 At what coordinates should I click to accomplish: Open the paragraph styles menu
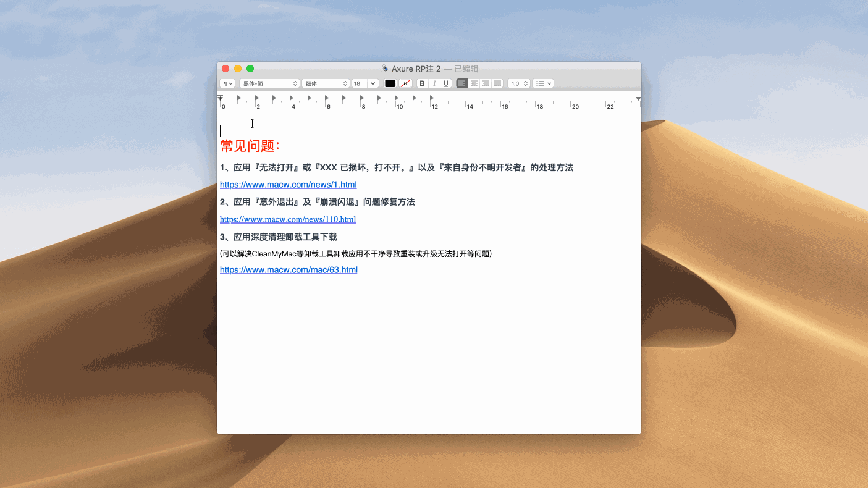[227, 83]
